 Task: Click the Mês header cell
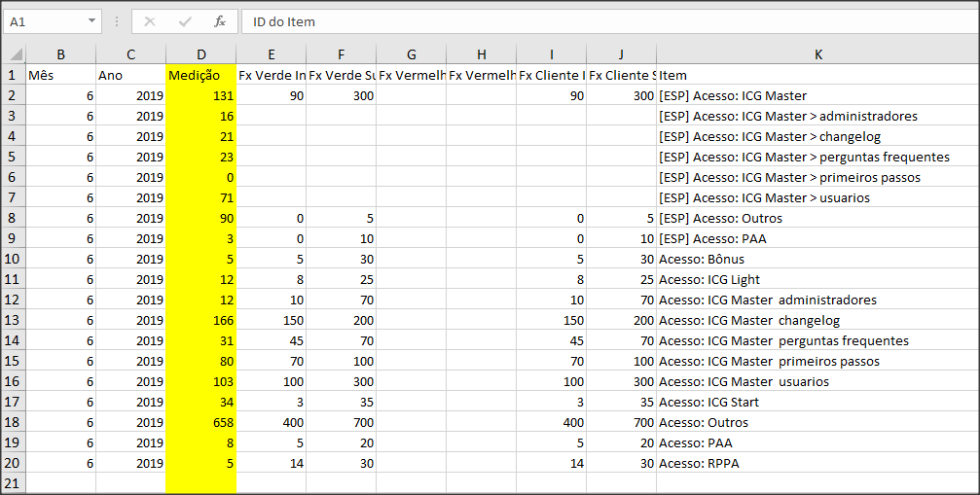click(60, 75)
